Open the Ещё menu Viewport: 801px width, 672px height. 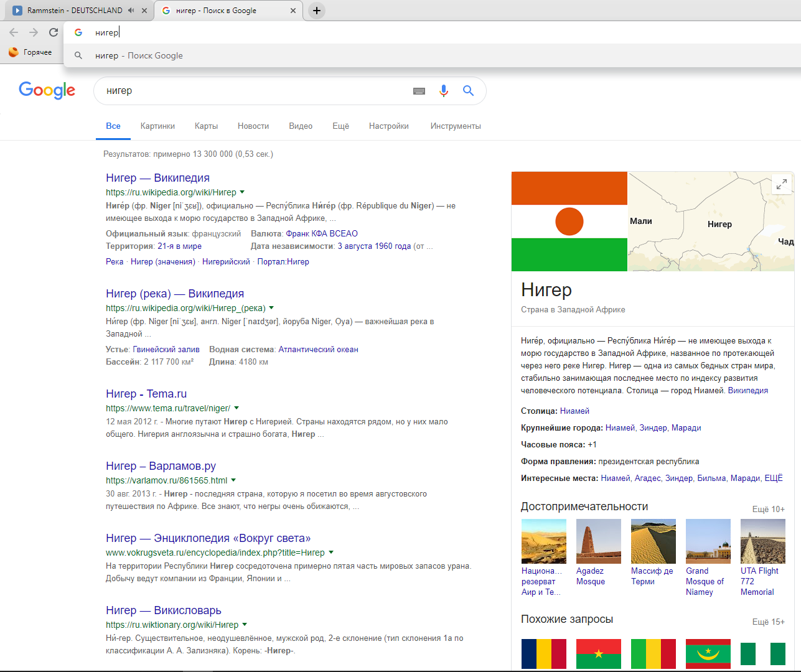point(340,126)
